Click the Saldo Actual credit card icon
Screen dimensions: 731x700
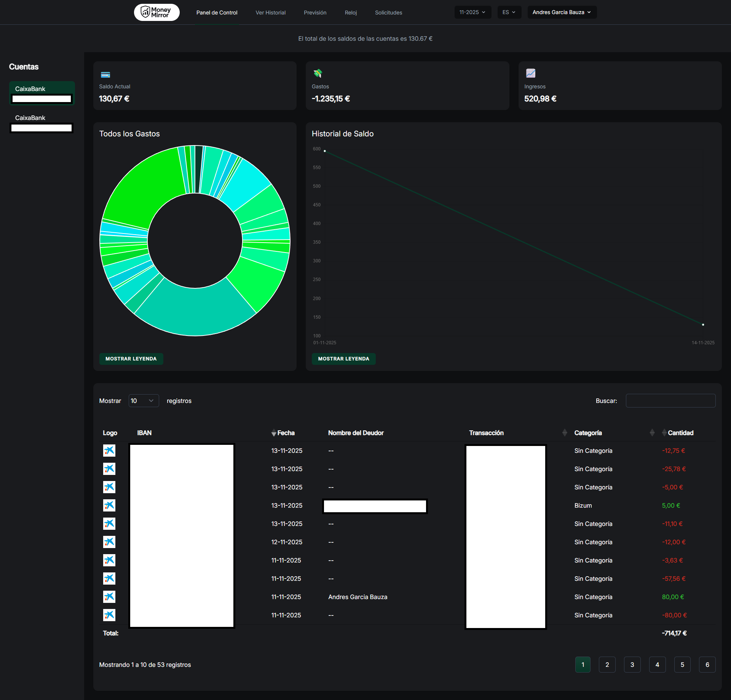point(105,75)
